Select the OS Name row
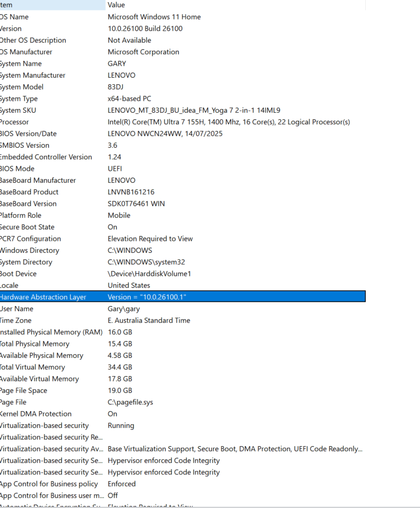This screenshot has height=508, width=420. [x=183, y=17]
